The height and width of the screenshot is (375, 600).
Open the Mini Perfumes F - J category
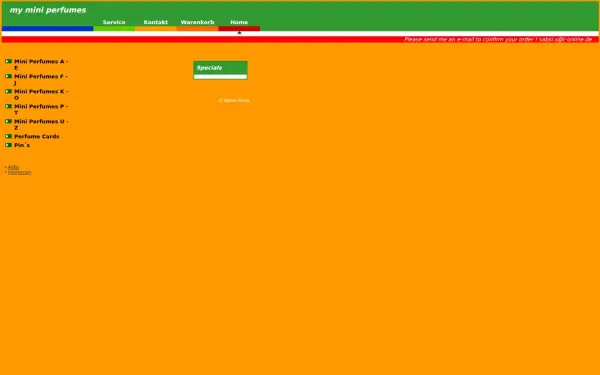pos(41,79)
